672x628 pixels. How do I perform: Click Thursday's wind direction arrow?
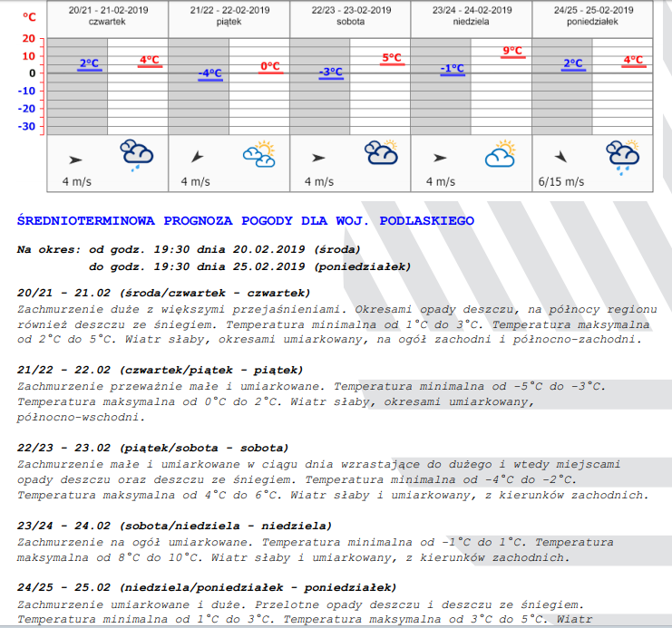[76, 159]
